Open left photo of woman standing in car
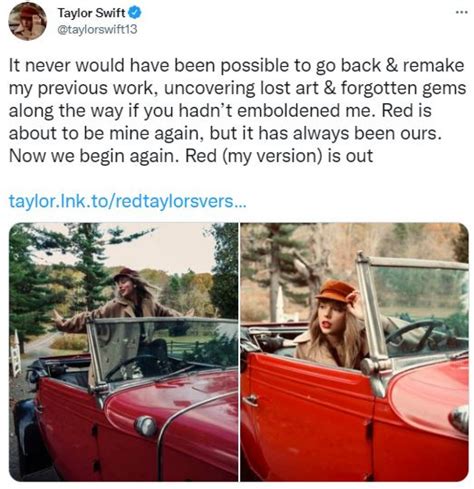The width and height of the screenshot is (474, 489). [123, 352]
